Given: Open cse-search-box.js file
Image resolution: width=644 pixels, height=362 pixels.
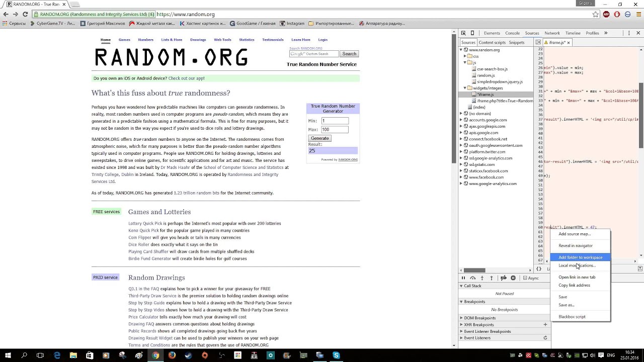Looking at the screenshot, I should [x=492, y=69].
